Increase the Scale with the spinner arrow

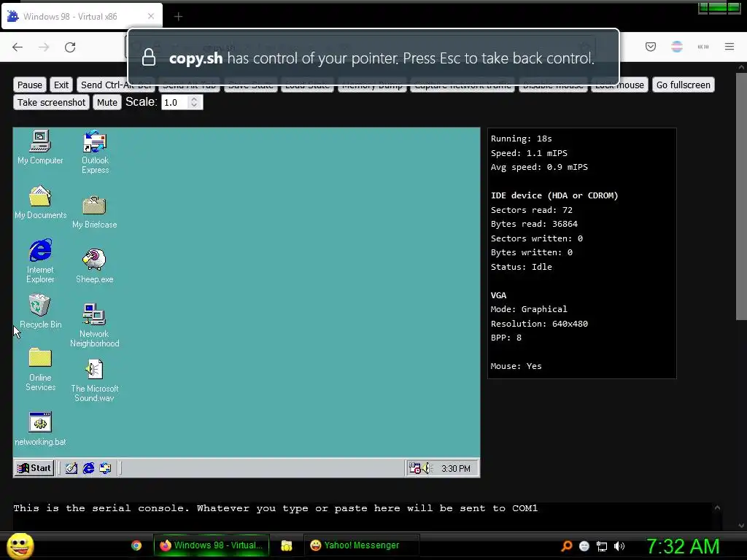[x=194, y=99]
